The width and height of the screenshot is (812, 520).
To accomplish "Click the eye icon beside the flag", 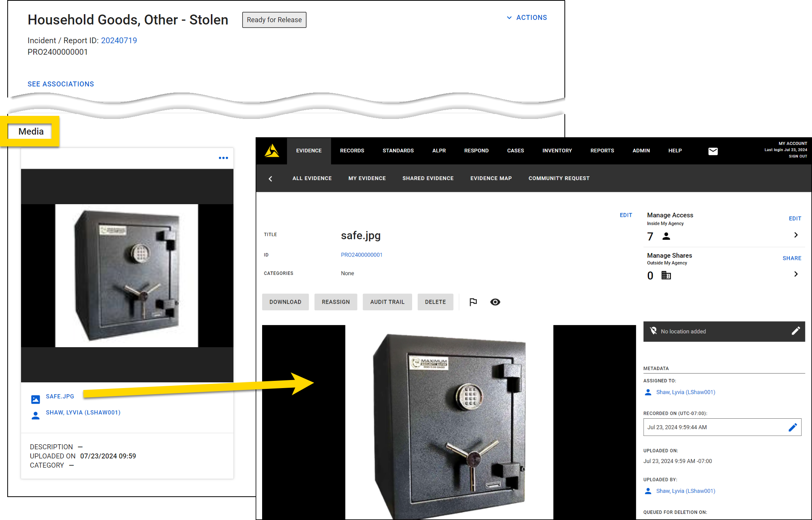I will click(495, 302).
